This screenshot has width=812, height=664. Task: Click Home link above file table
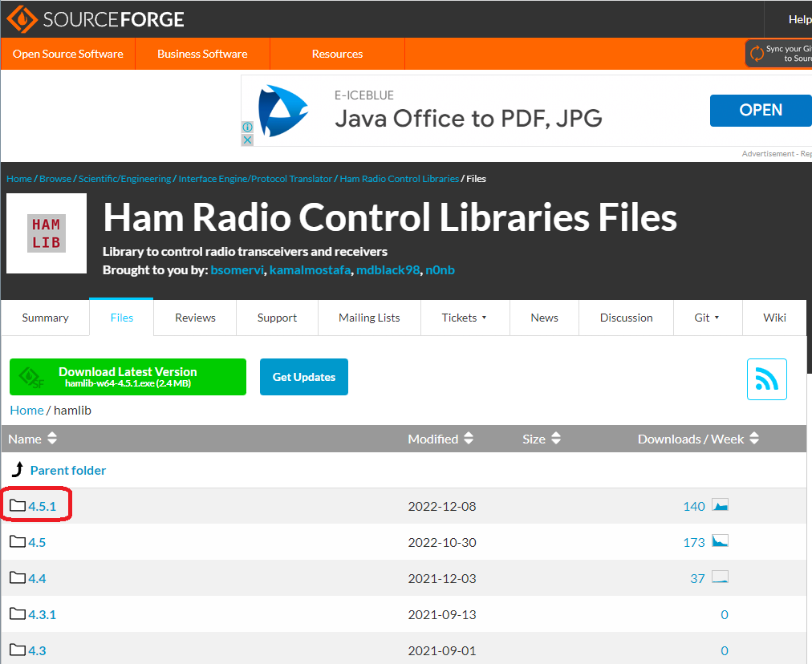27,411
